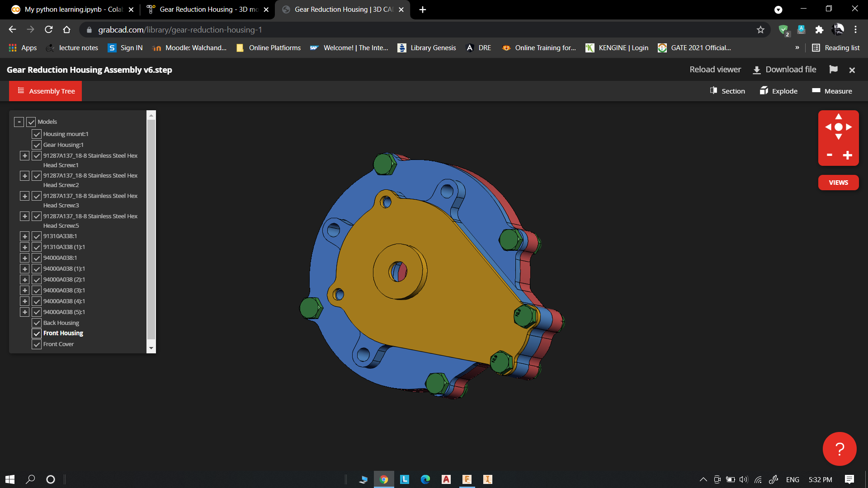Open the red help question button
This screenshot has width=868, height=488.
(x=840, y=449)
